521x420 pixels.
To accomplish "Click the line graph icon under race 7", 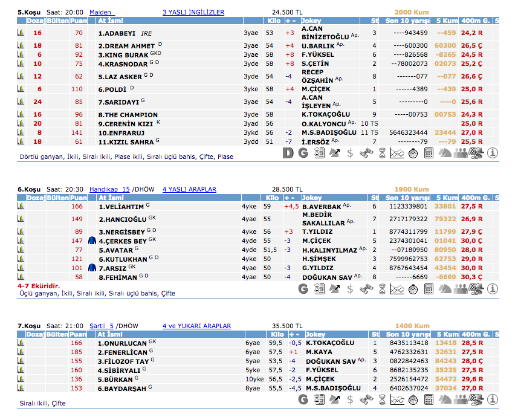I will 398,399.
